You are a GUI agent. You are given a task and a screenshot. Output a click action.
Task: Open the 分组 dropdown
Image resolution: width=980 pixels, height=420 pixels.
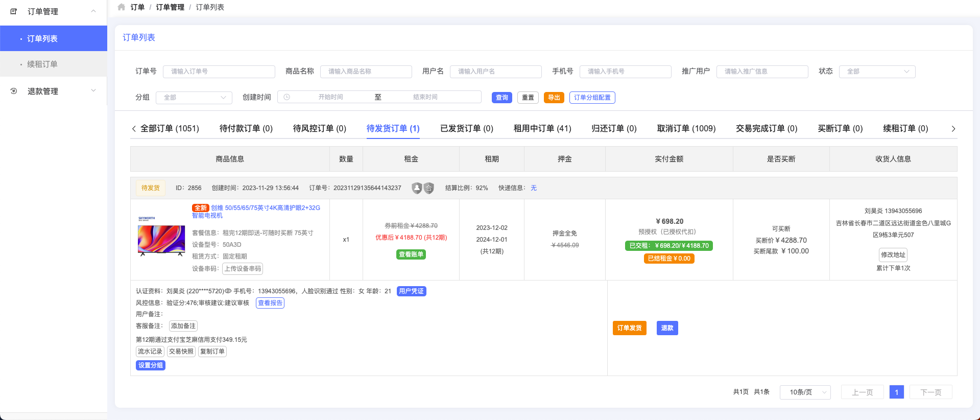click(194, 98)
